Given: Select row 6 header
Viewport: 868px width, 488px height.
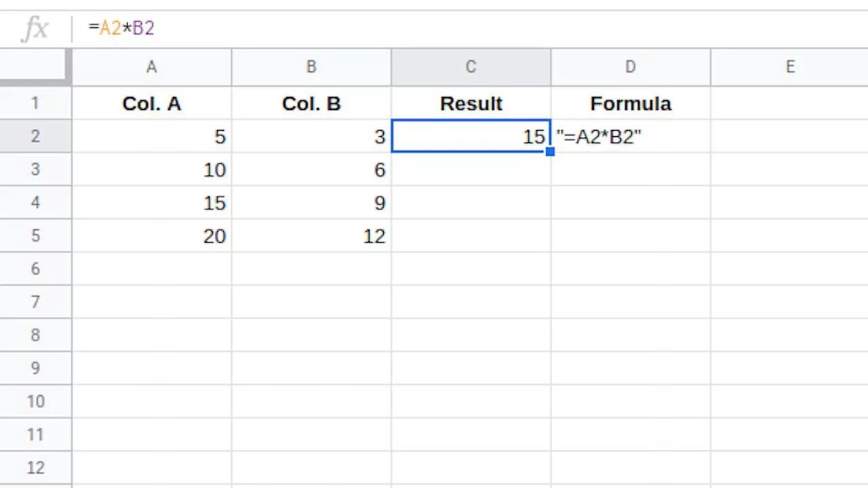Looking at the screenshot, I should tap(35, 269).
